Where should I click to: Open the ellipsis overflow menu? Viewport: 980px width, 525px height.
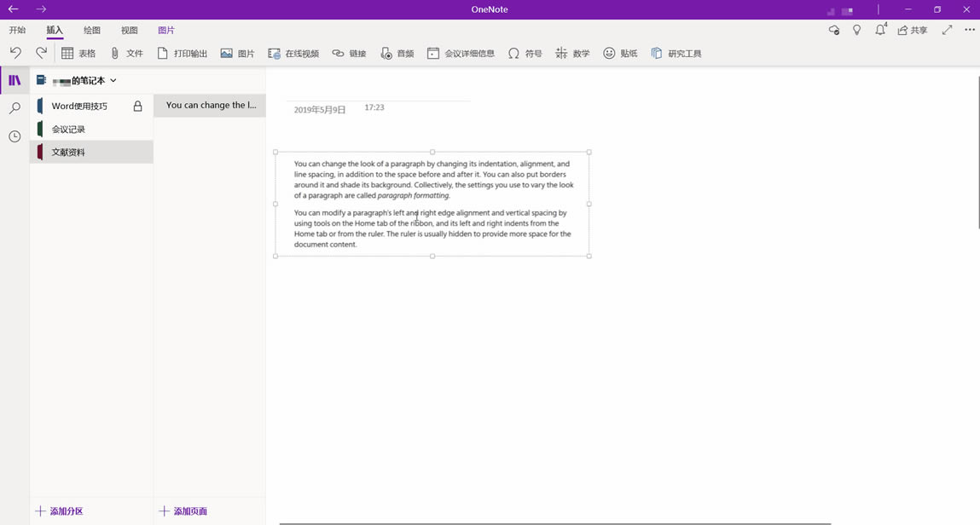pyautogui.click(x=969, y=29)
